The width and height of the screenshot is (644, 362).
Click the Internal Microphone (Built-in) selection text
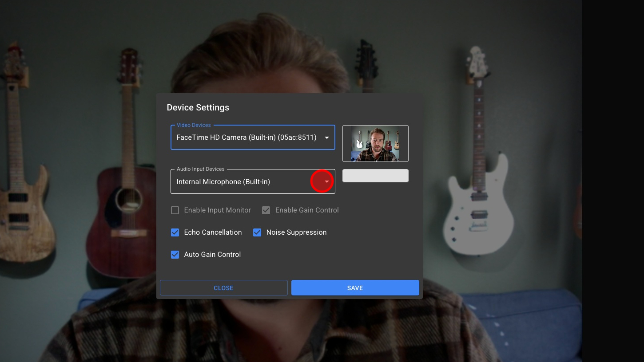(x=223, y=181)
